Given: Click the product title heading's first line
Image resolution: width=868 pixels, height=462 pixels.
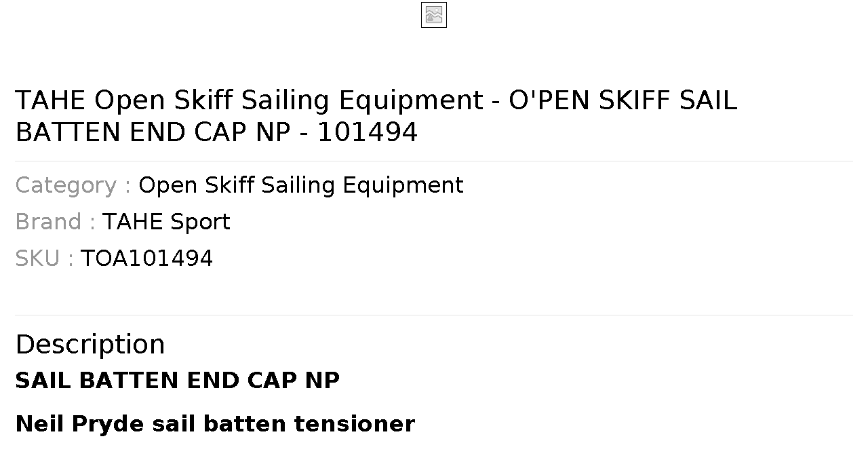Looking at the screenshot, I should (x=376, y=100).
